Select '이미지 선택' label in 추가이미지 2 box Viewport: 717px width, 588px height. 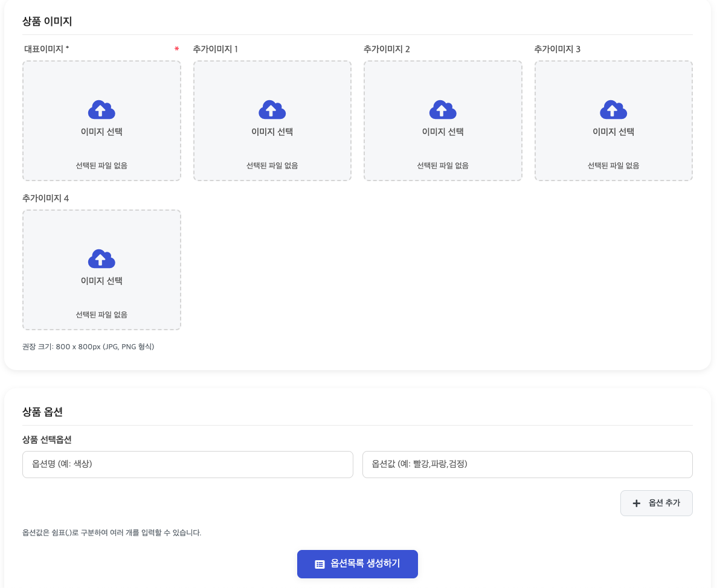(443, 132)
